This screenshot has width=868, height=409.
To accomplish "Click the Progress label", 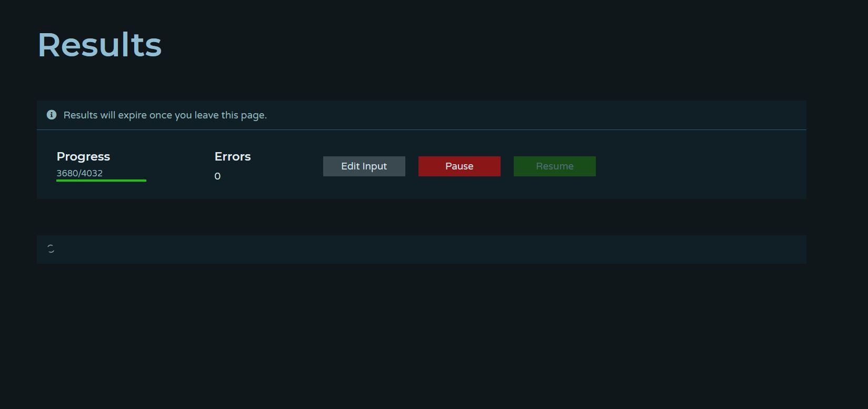I will (x=83, y=157).
